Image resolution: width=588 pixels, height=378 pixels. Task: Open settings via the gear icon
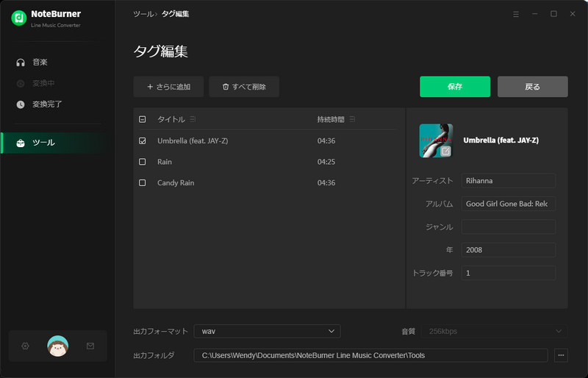coord(25,346)
